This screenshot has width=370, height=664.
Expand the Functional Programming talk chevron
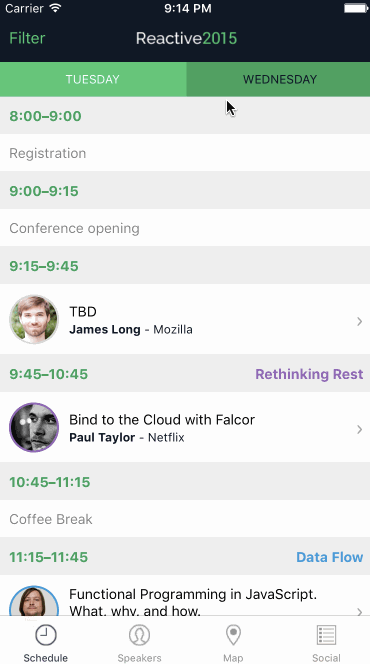pyautogui.click(x=359, y=611)
